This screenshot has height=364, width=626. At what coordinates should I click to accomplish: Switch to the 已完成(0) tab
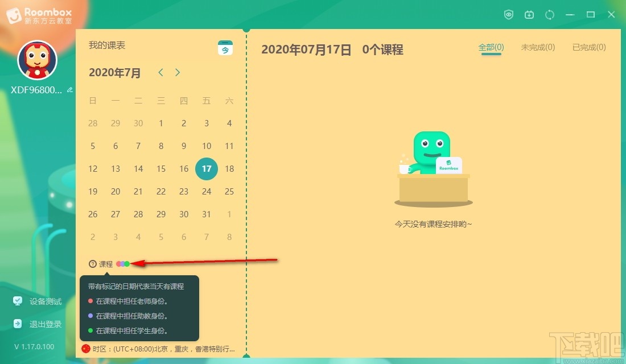pyautogui.click(x=588, y=48)
